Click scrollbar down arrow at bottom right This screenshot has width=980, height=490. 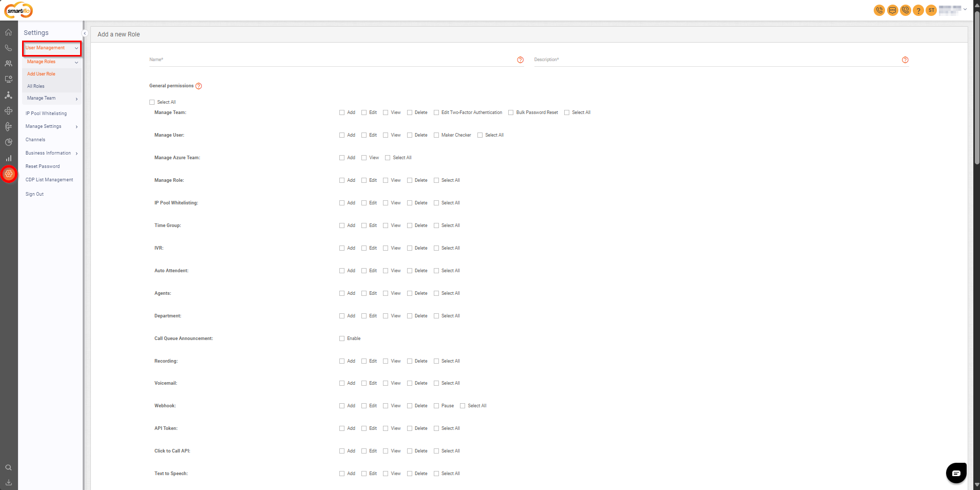tap(977, 485)
